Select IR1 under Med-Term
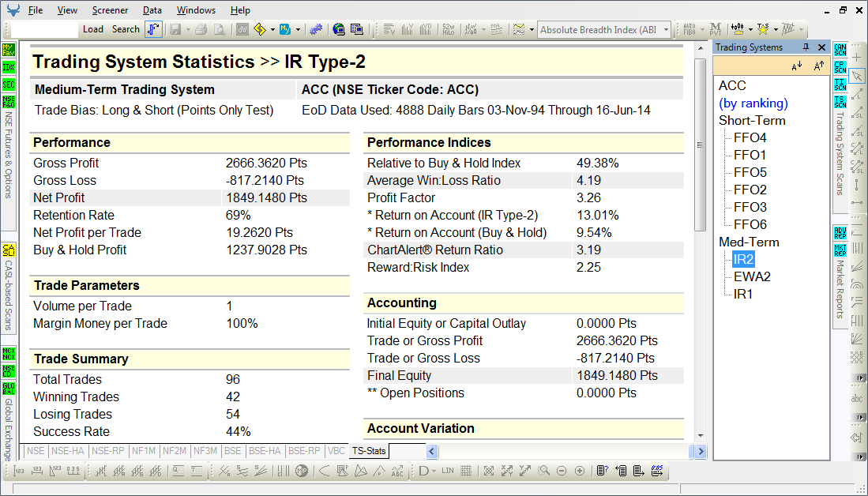868x496 pixels. click(x=743, y=294)
